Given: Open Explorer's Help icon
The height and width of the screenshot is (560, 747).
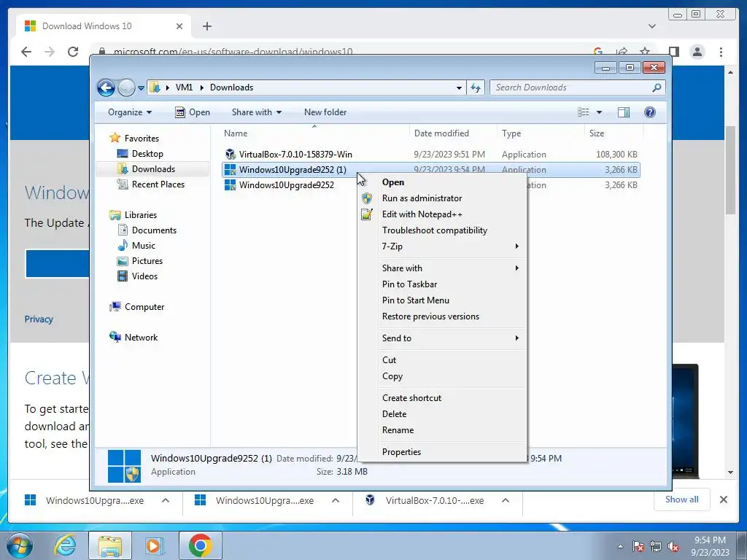Looking at the screenshot, I should point(650,112).
